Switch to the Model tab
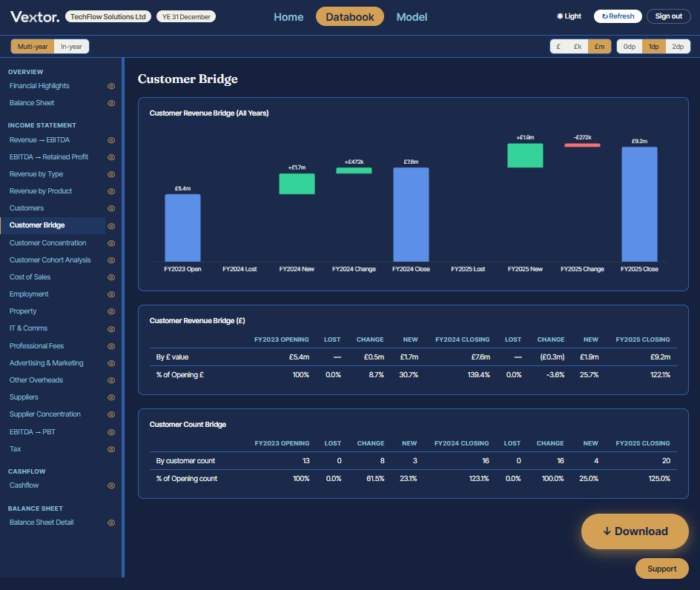The height and width of the screenshot is (590, 700). (412, 17)
